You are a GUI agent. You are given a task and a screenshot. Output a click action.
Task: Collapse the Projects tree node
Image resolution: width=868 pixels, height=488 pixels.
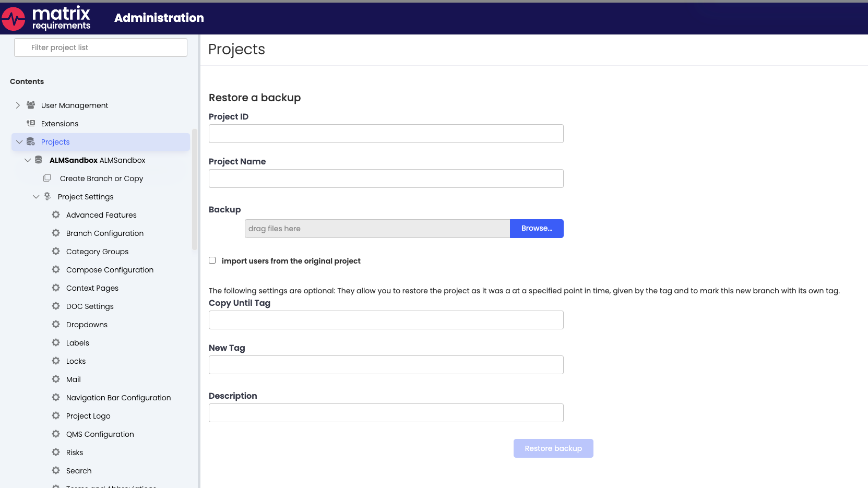[x=19, y=141]
